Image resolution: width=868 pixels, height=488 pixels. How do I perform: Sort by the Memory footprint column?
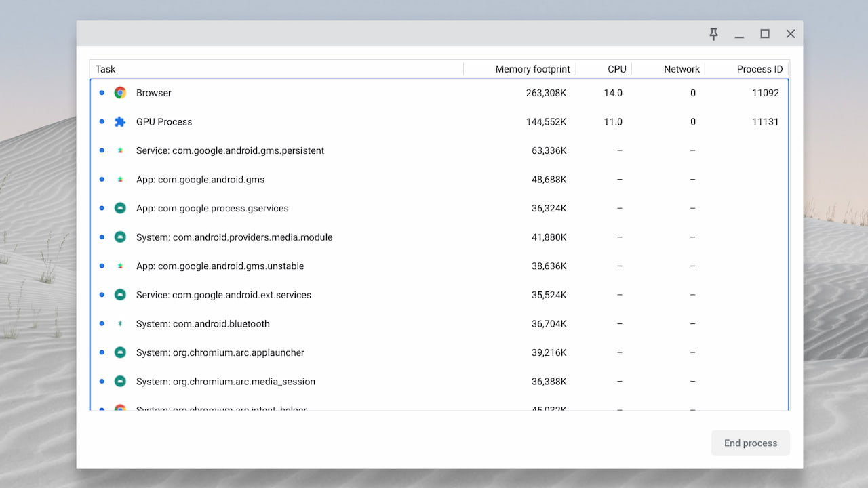point(520,69)
